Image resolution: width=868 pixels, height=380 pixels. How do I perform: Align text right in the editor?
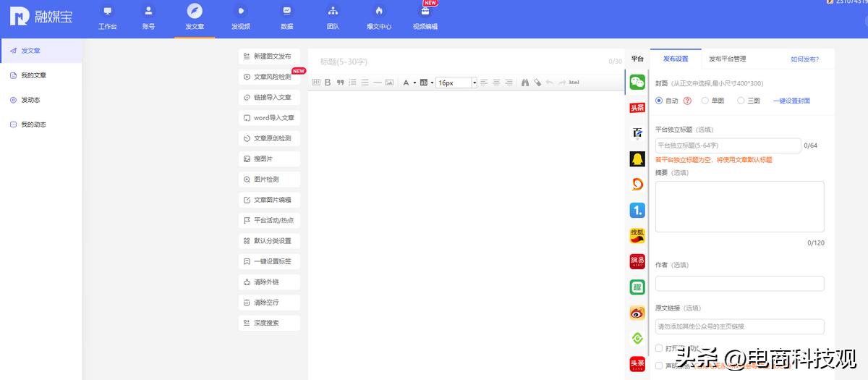point(509,83)
